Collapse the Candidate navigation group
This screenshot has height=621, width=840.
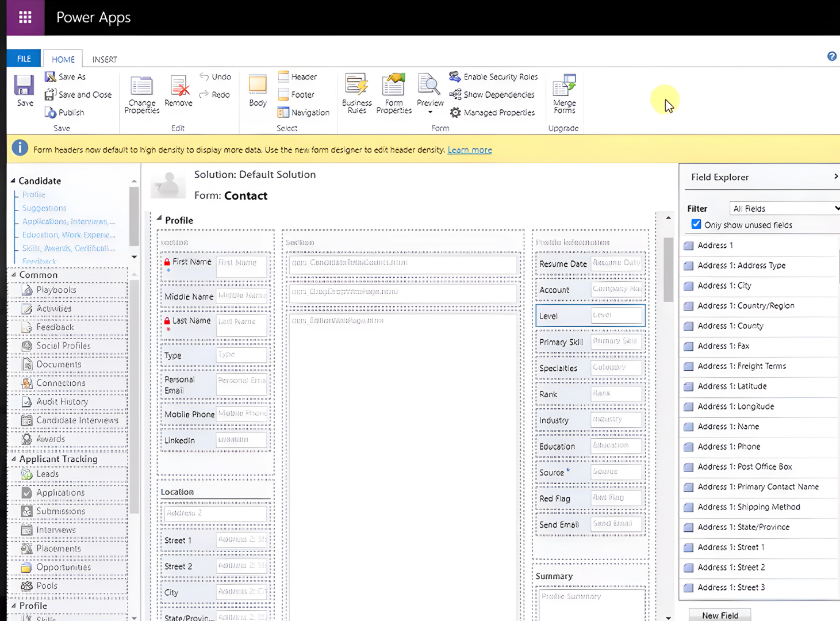click(x=13, y=181)
